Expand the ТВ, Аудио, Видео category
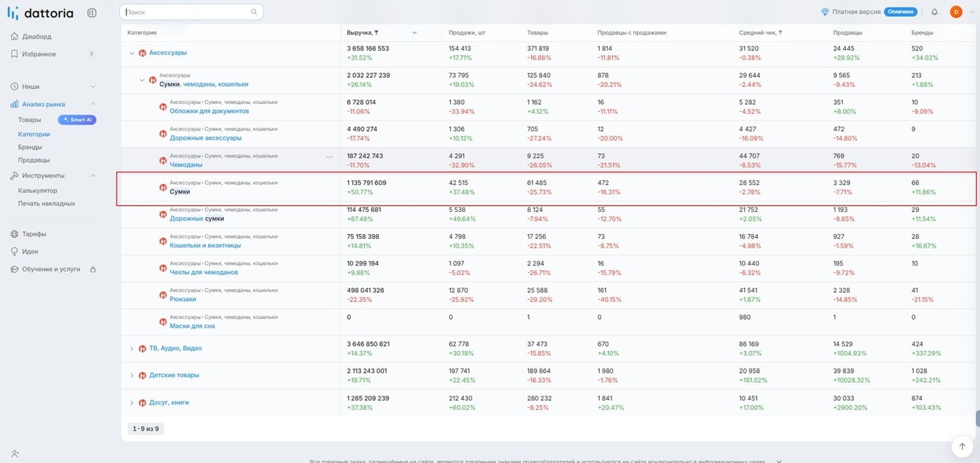980x463 pixels. pos(131,349)
